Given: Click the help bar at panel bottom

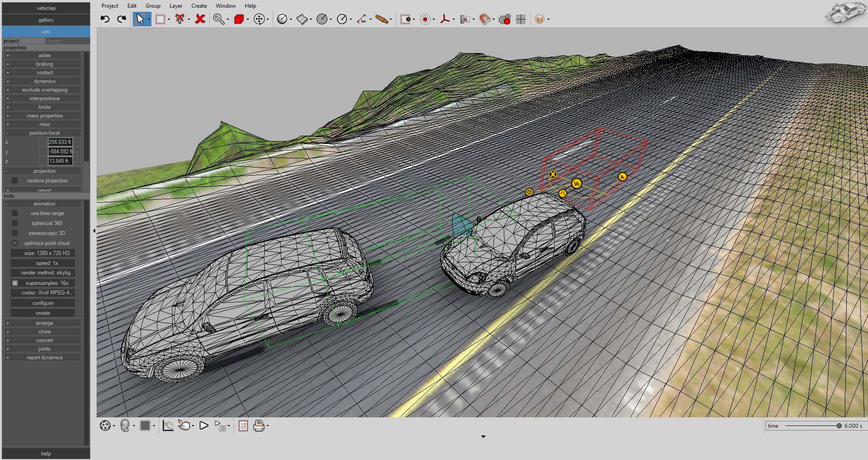Looking at the screenshot, I should pos(46,454).
